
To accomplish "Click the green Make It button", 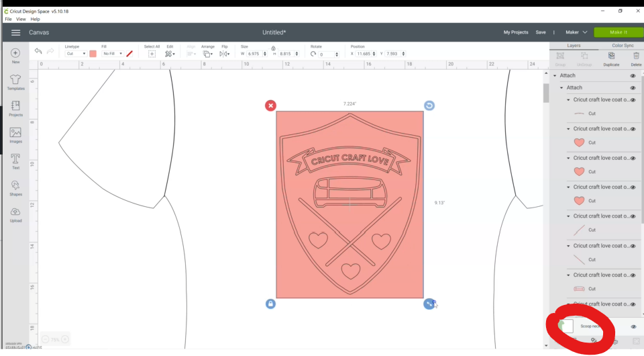I will pos(618,32).
